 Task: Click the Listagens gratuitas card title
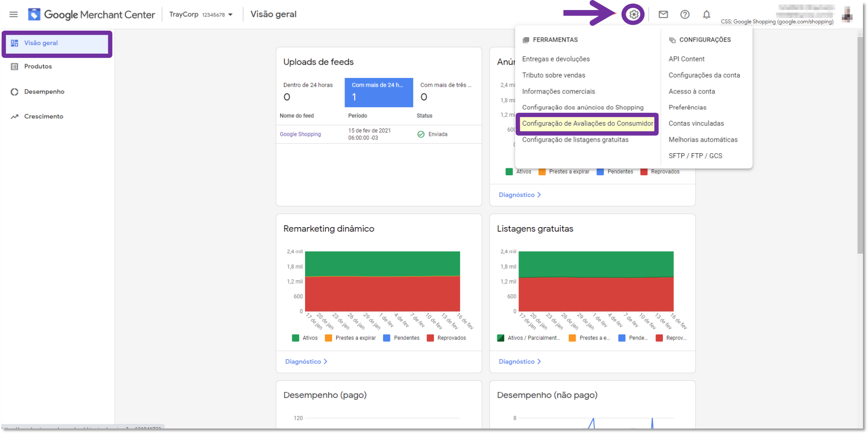pyautogui.click(x=535, y=229)
